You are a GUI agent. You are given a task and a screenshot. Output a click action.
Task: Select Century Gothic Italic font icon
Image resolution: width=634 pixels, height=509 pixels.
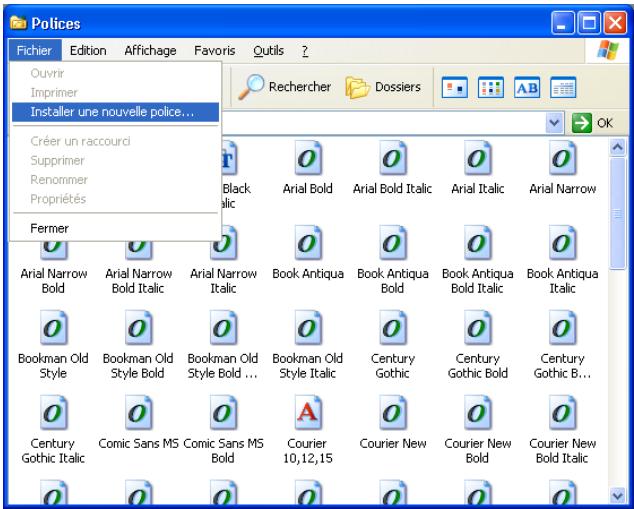pos(53,412)
